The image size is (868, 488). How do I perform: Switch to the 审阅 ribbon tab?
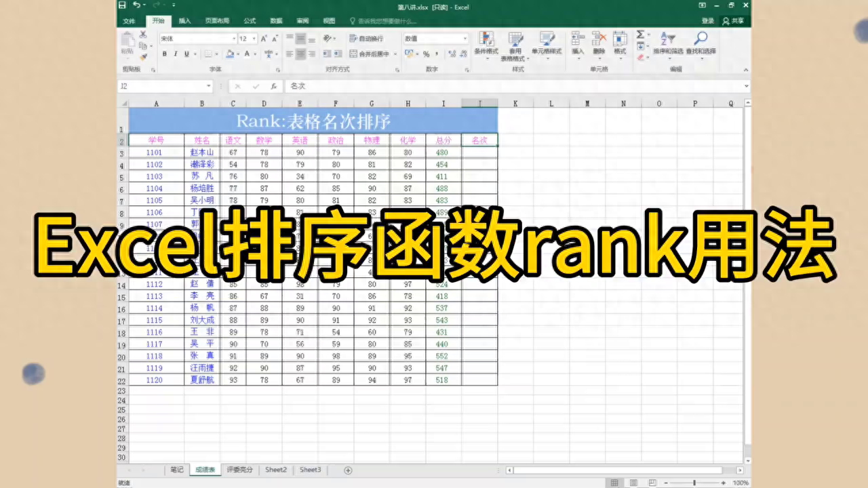pyautogui.click(x=302, y=21)
